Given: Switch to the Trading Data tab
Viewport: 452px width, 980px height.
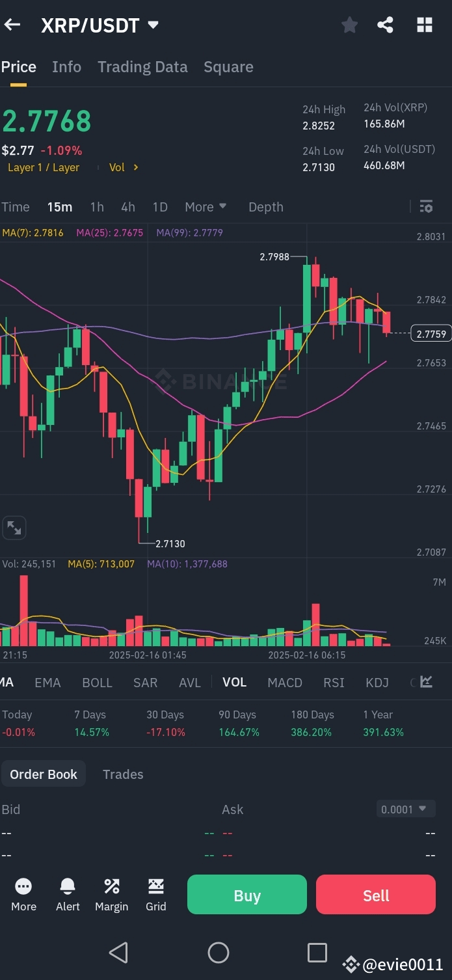Looking at the screenshot, I should pyautogui.click(x=142, y=66).
